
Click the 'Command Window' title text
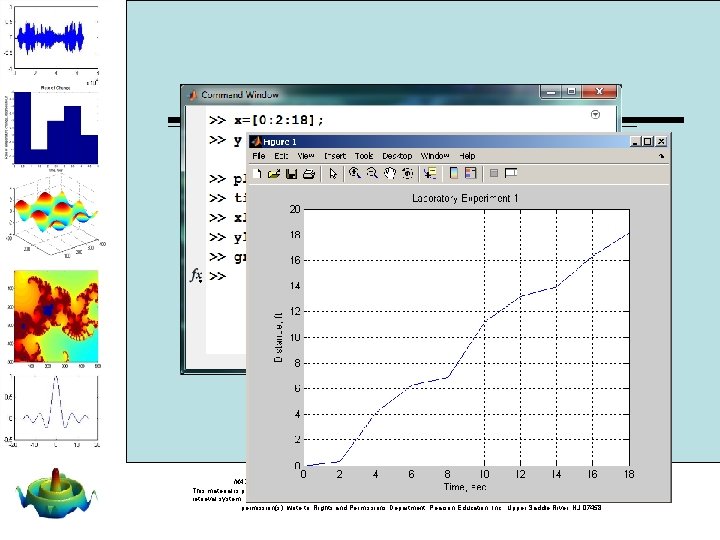pyautogui.click(x=240, y=95)
